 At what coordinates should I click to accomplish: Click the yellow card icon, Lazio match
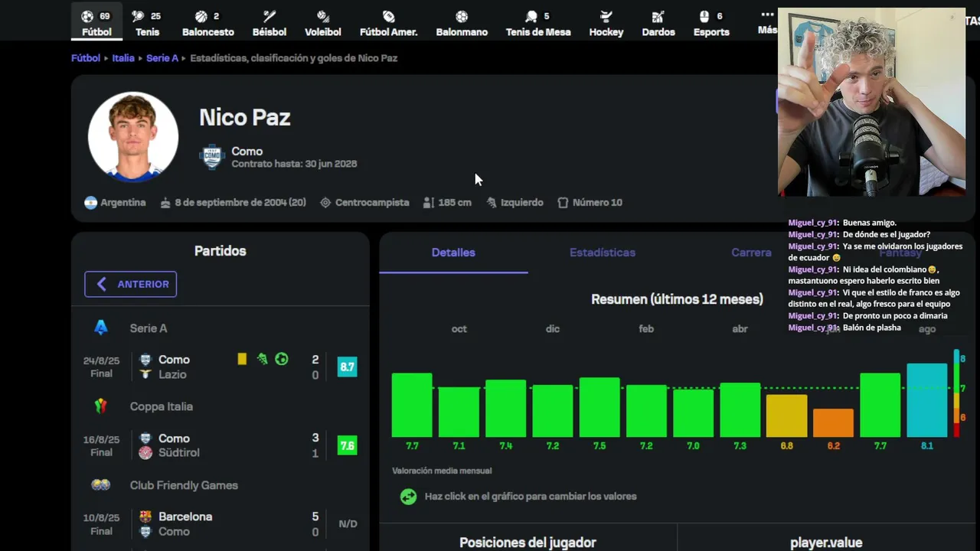click(242, 359)
